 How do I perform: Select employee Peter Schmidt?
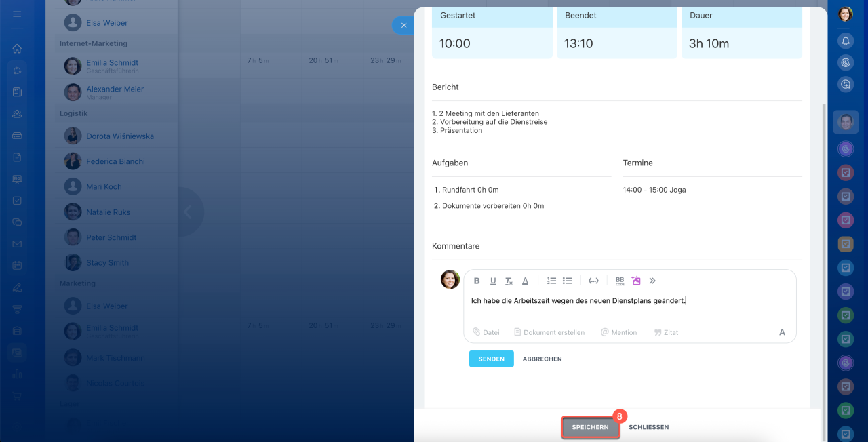(111, 237)
